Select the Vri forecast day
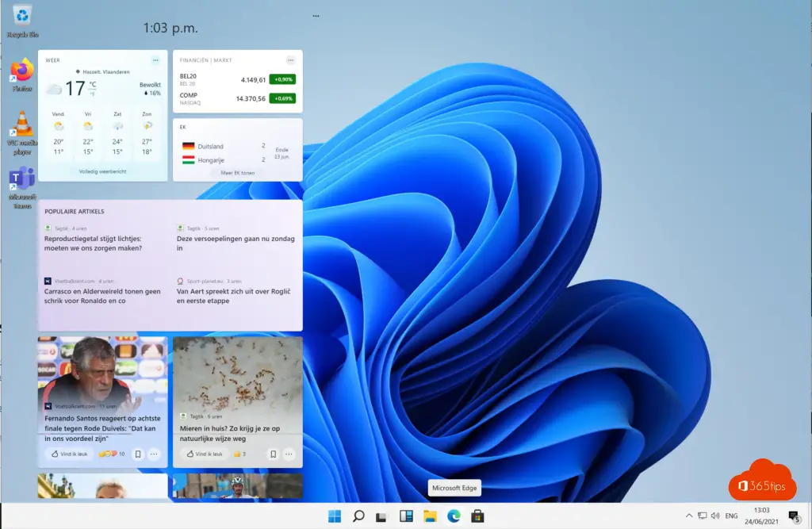 pos(88,133)
